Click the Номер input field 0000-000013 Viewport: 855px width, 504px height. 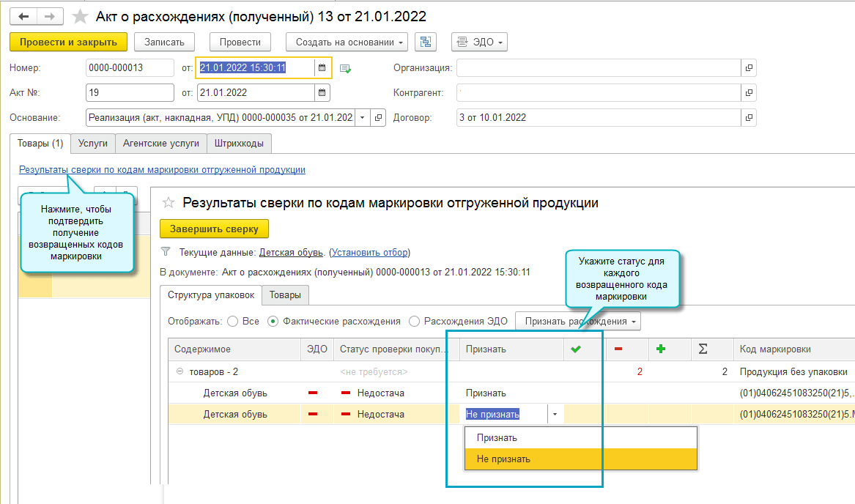pyautogui.click(x=130, y=67)
